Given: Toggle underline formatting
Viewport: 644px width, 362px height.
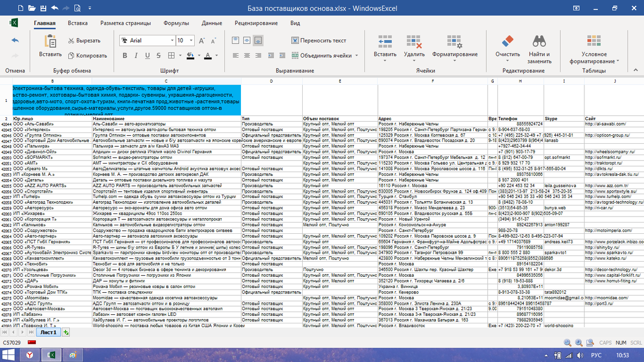Looking at the screenshot, I should pyautogui.click(x=147, y=55).
